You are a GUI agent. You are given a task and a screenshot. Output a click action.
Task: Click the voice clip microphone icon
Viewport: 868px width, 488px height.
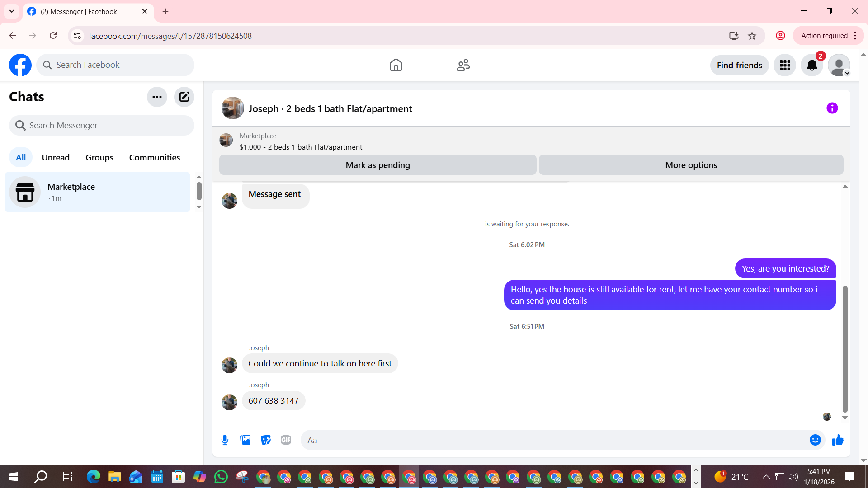click(225, 440)
